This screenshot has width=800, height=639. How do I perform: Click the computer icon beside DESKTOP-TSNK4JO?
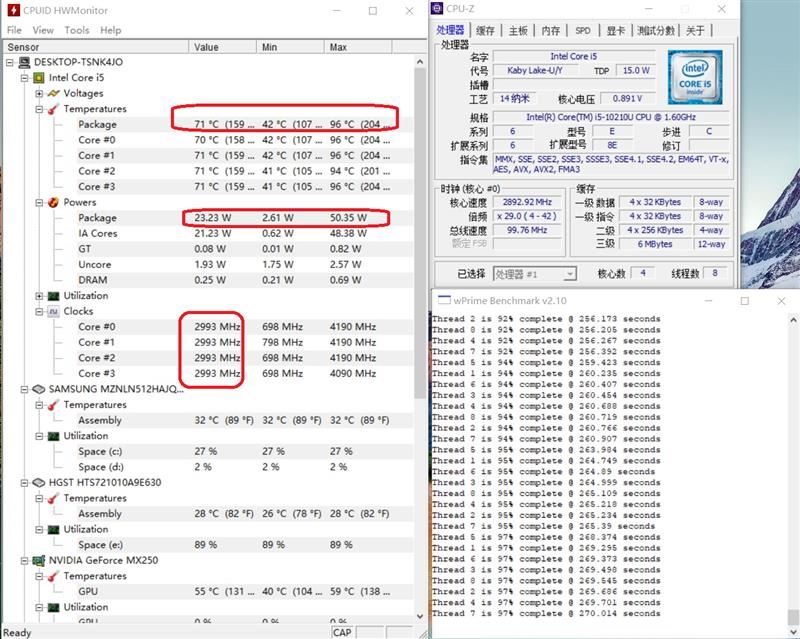tap(24, 62)
